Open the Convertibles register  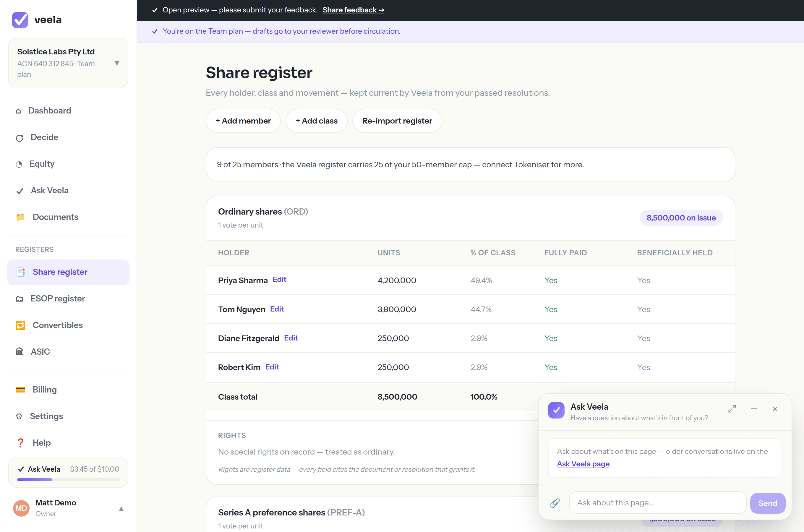click(68, 325)
